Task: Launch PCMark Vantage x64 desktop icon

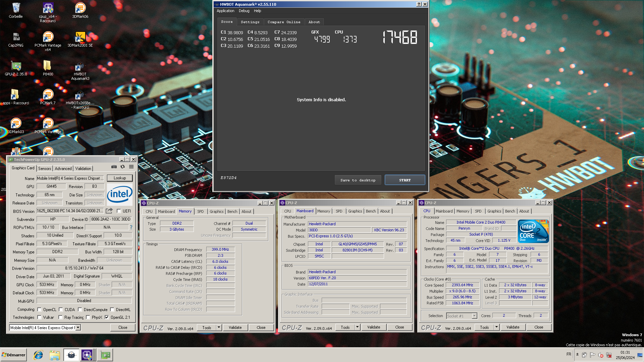Action: pos(48,41)
